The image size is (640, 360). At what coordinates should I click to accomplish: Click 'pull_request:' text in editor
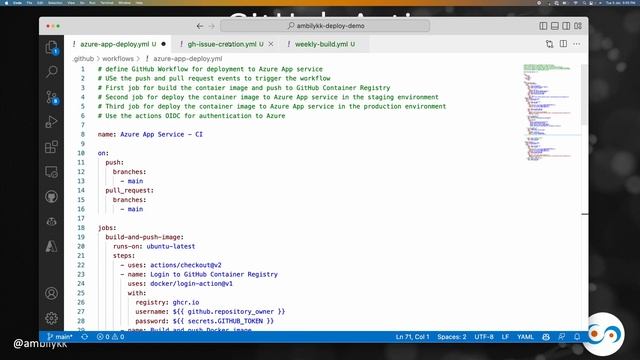click(129, 190)
